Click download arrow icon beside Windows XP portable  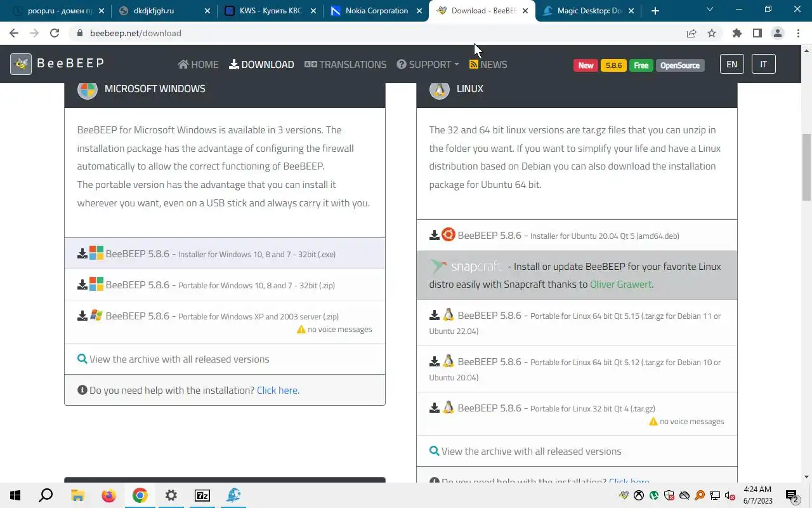click(82, 316)
